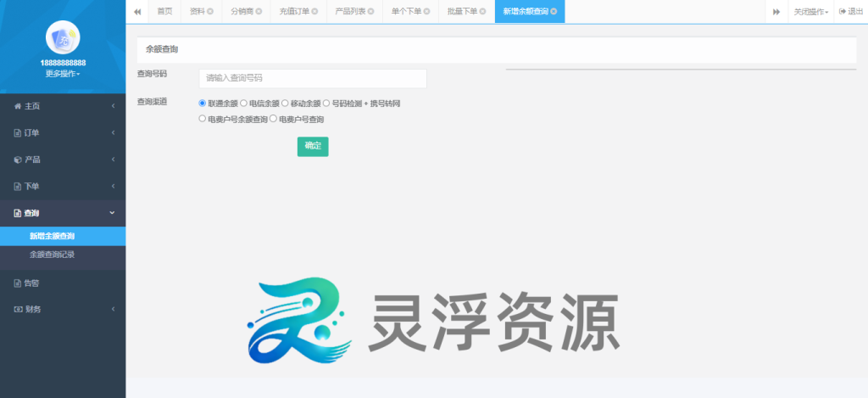
Task: Switch to the 首页 tab
Action: 164,12
